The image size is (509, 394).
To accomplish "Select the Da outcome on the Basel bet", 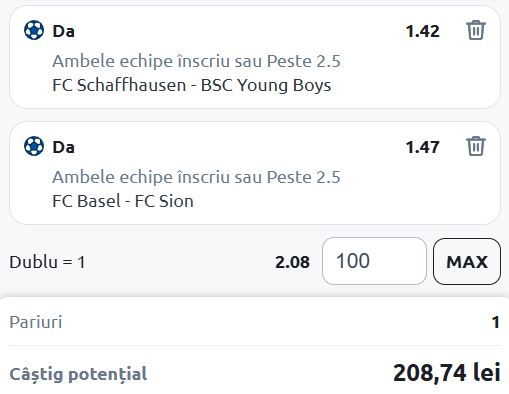I will tap(63, 147).
